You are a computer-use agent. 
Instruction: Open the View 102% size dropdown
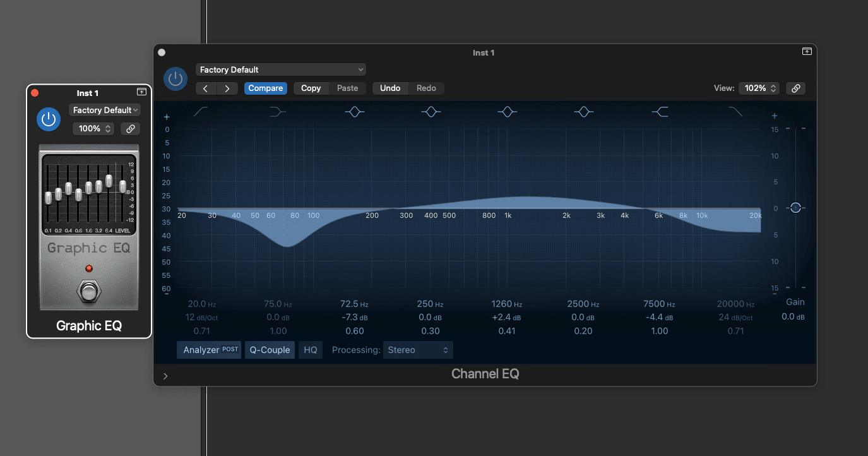tap(760, 88)
